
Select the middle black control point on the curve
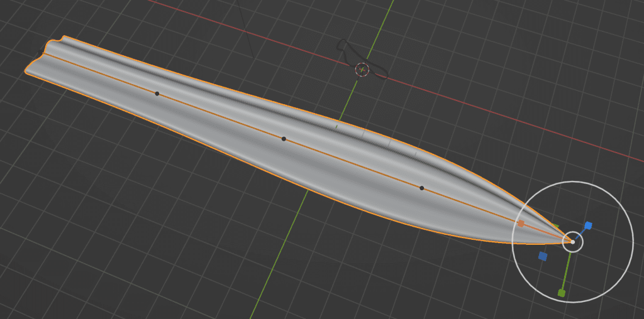tap(284, 139)
